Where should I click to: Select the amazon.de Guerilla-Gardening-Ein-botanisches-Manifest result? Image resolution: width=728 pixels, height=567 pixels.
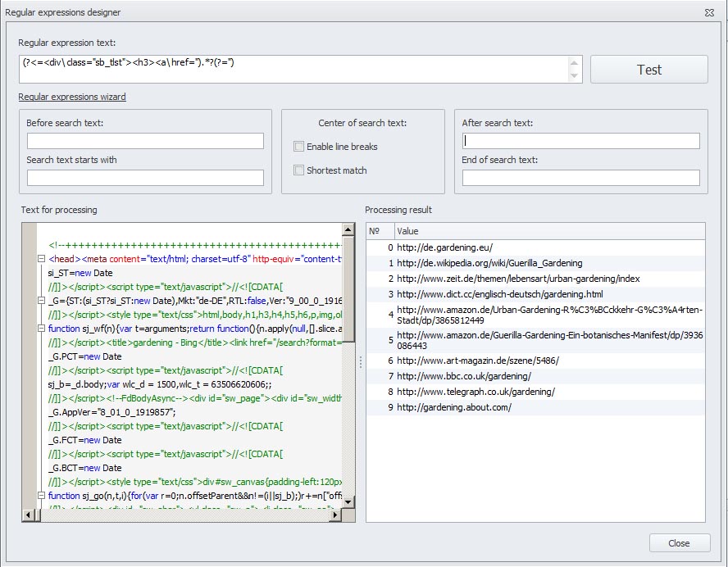coord(536,341)
